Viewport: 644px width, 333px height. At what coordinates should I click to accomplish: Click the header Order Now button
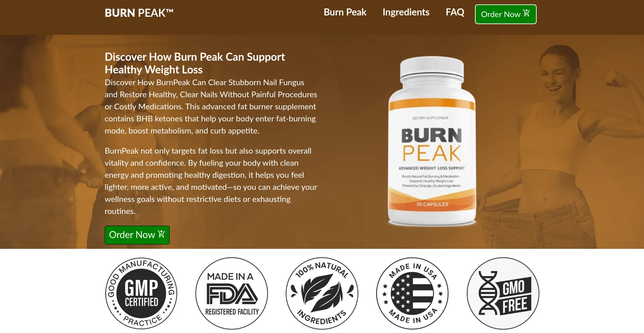[505, 14]
